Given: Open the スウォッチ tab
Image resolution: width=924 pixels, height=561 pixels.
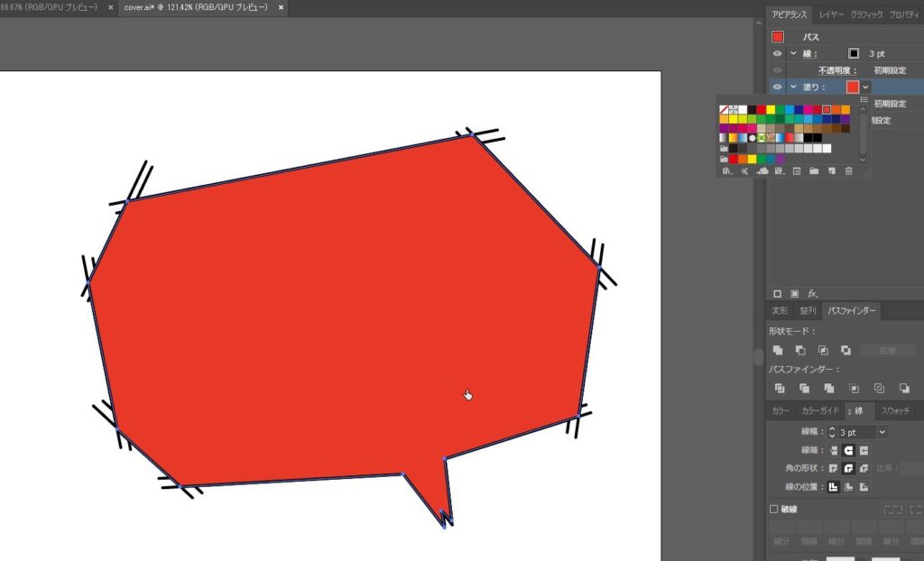Looking at the screenshot, I should 895,410.
